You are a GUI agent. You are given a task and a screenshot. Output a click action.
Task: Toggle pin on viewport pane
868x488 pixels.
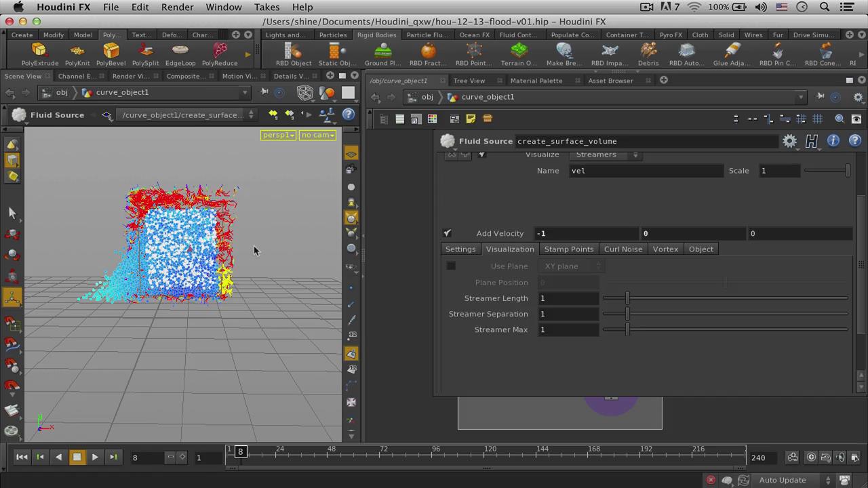pos(264,92)
